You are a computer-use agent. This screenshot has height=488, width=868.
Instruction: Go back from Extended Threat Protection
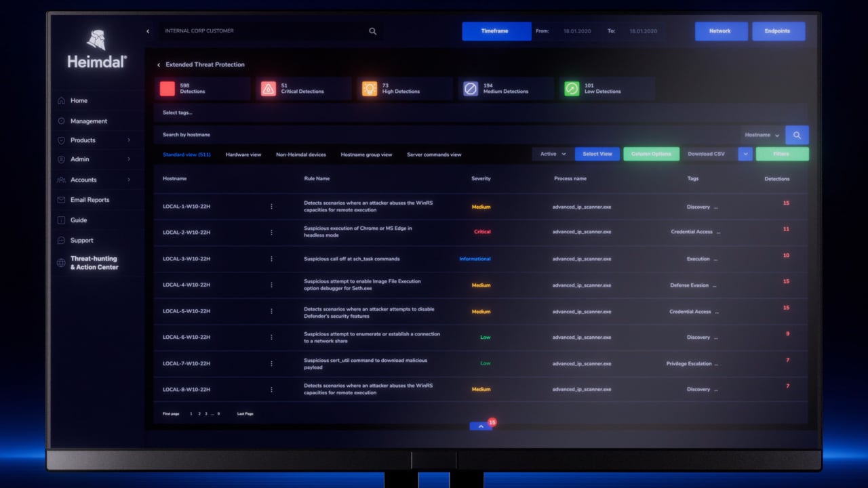[159, 65]
